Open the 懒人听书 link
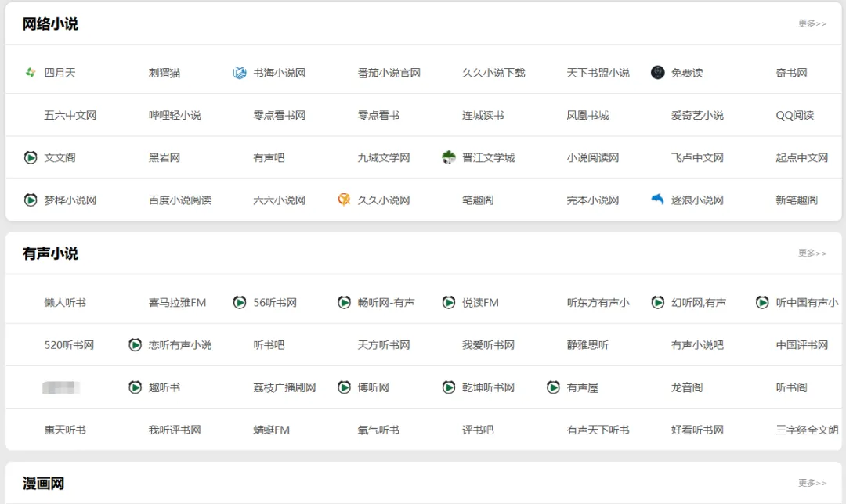Viewport: 846px width, 504px height. coord(65,303)
